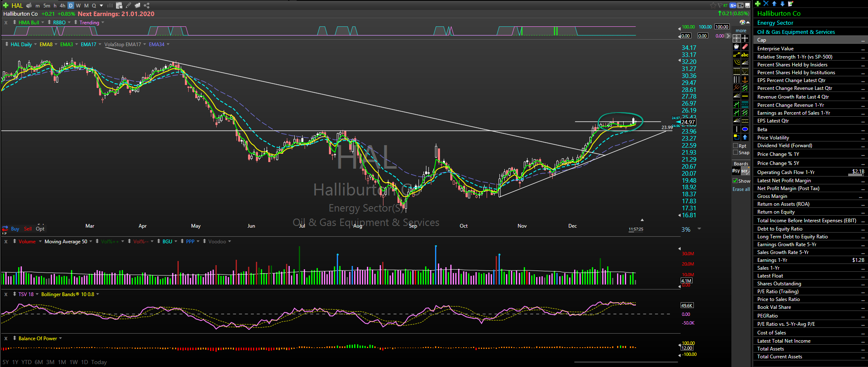Open the HMA Bull indicator dropdown
The image size is (868, 367).
43,23
